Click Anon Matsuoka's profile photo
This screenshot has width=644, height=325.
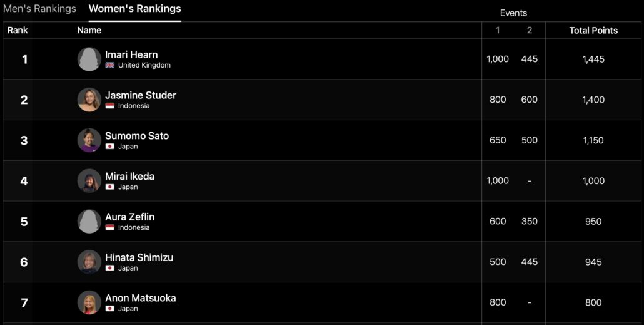pos(89,302)
